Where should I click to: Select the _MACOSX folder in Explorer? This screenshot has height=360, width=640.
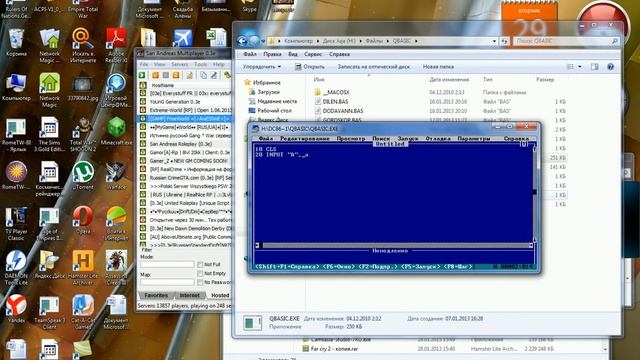tap(332, 92)
